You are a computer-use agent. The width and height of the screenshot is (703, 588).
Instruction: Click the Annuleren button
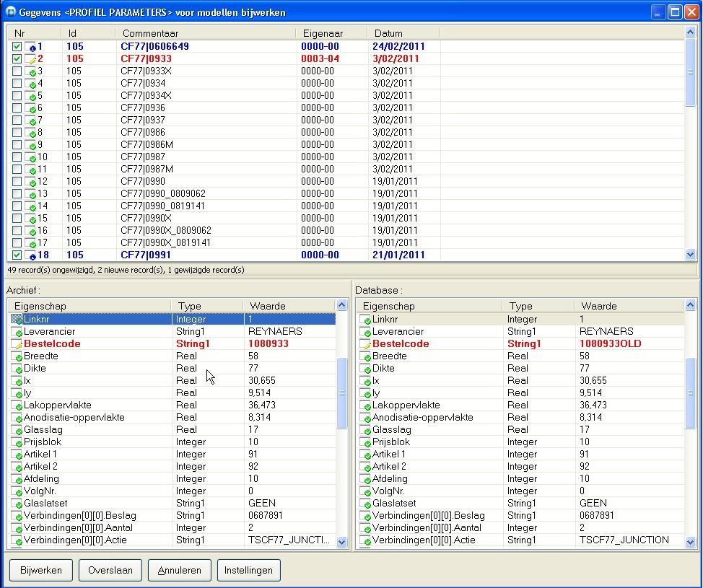point(179,570)
